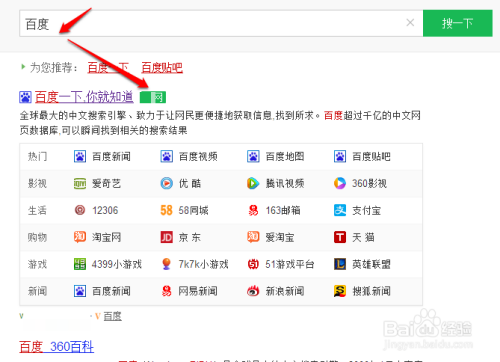Click the 百度地图 paw icon
This screenshot has height=362, width=500.
tap(253, 156)
